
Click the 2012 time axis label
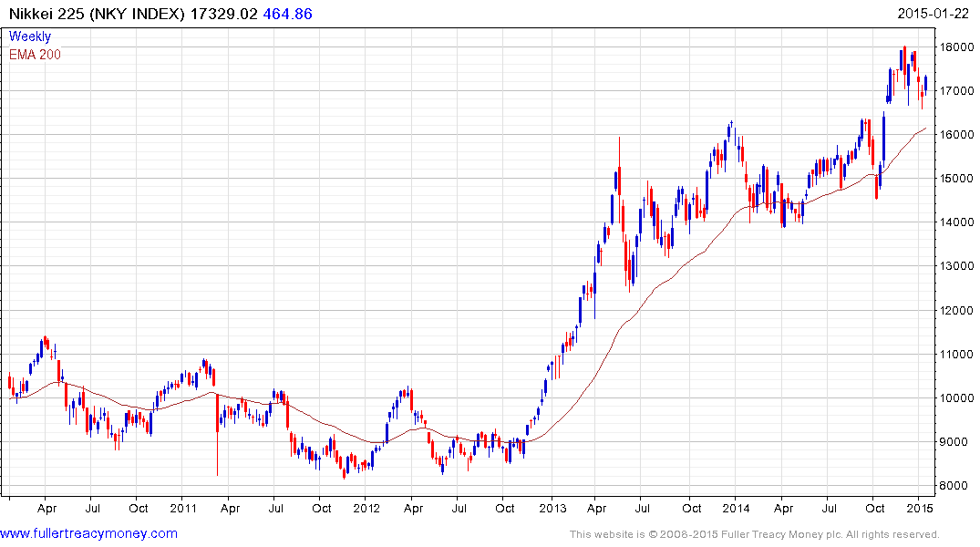(x=366, y=508)
